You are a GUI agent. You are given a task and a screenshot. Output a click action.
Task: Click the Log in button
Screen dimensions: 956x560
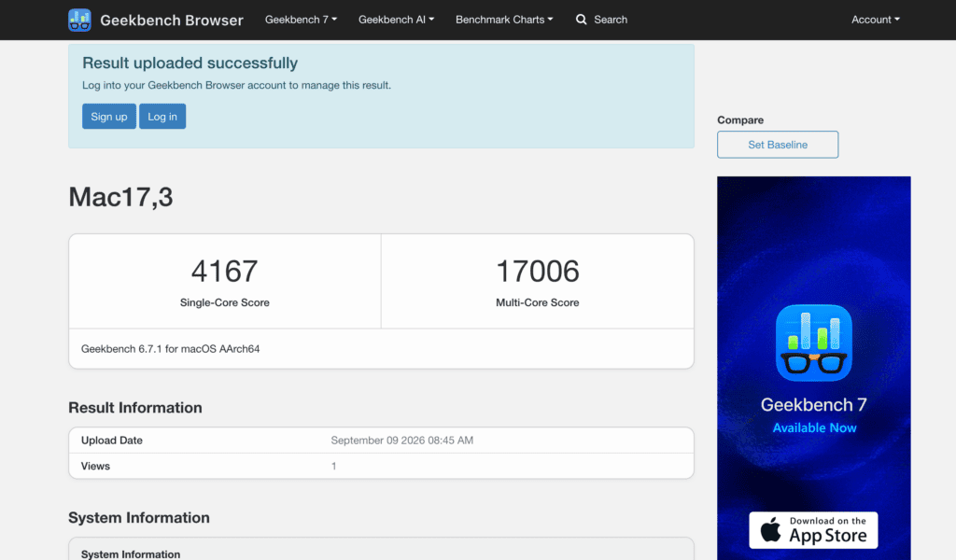[162, 117]
